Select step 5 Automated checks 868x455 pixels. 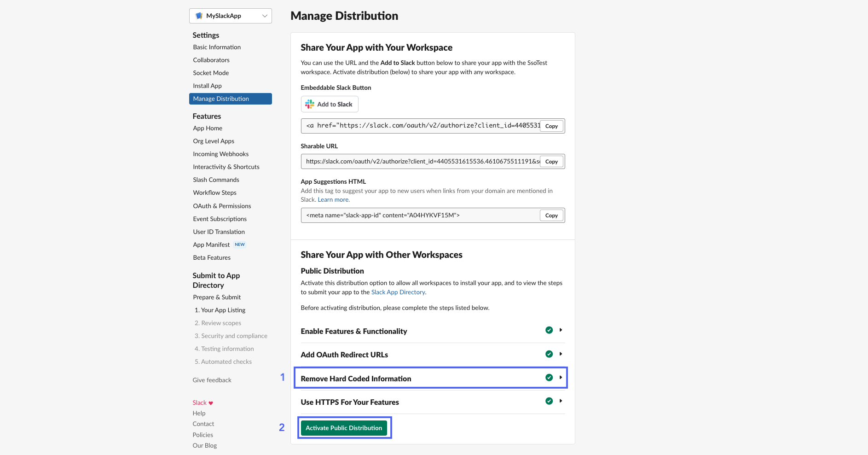coord(223,362)
